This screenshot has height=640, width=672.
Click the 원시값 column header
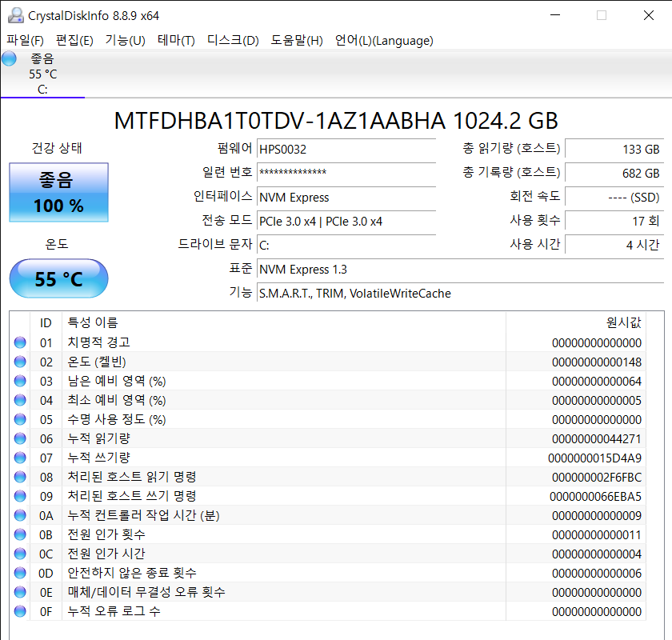point(576,322)
